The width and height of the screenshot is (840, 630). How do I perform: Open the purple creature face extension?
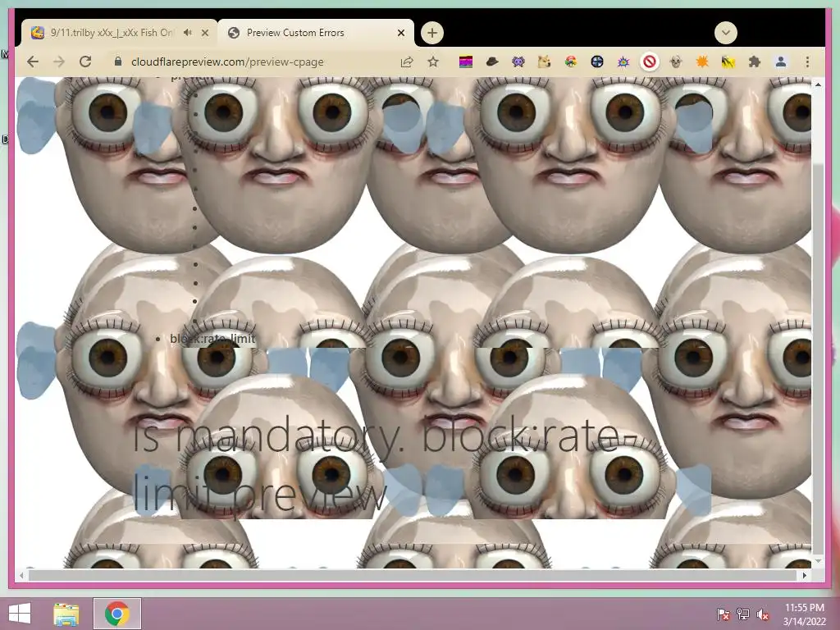pyautogui.click(x=518, y=62)
